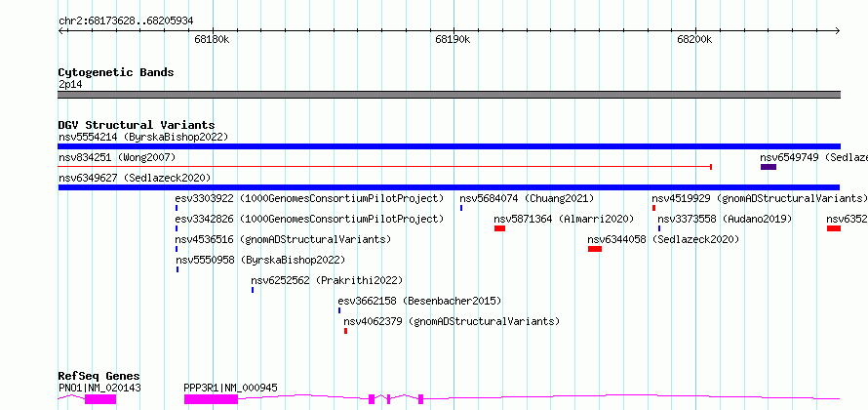Click the left arrow on the ruler

[60, 31]
